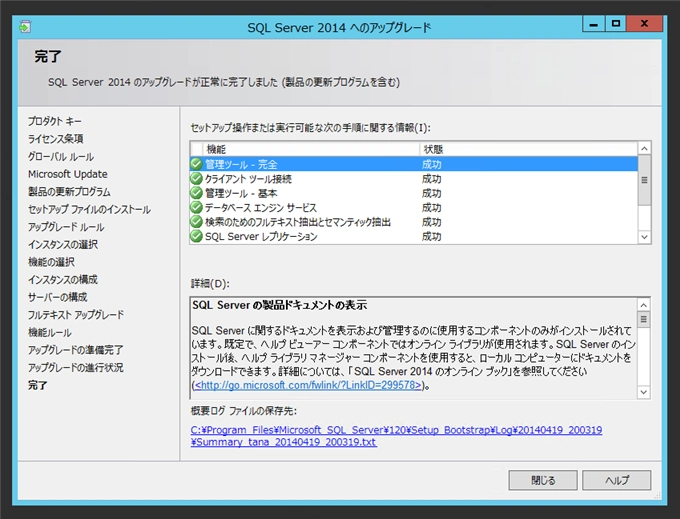Click the アップグレードの準備完了 step

click(x=75, y=349)
